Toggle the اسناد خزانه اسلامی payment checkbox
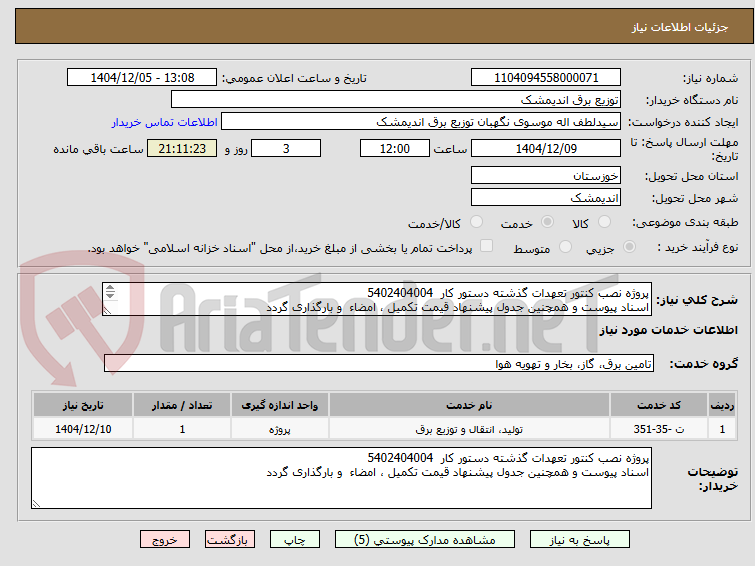 (486, 246)
